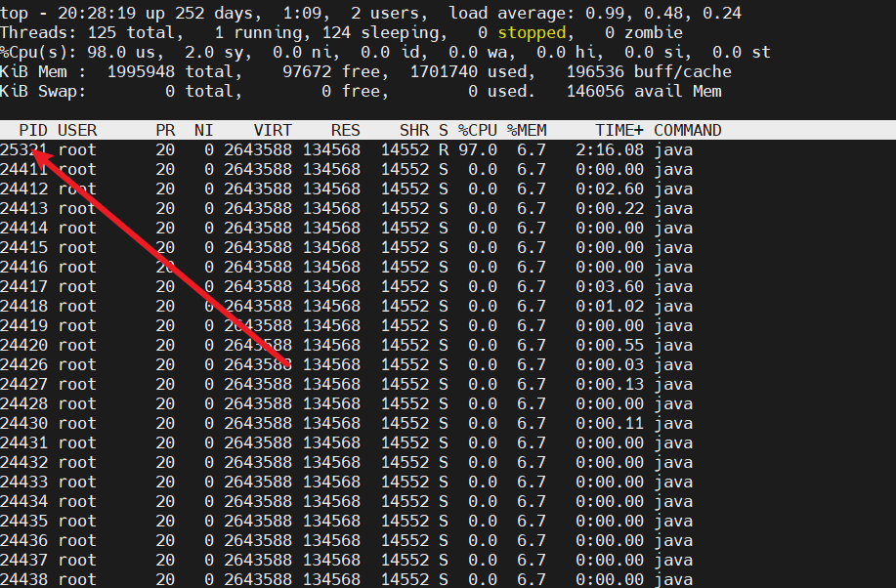The image size is (896, 588).
Task: Click the %MEM column header
Action: [x=527, y=130]
